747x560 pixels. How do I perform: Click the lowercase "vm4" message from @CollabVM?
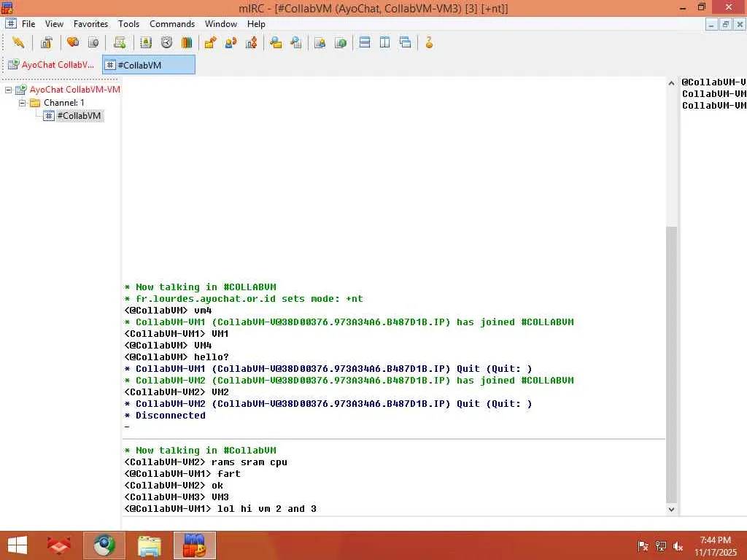click(x=203, y=310)
